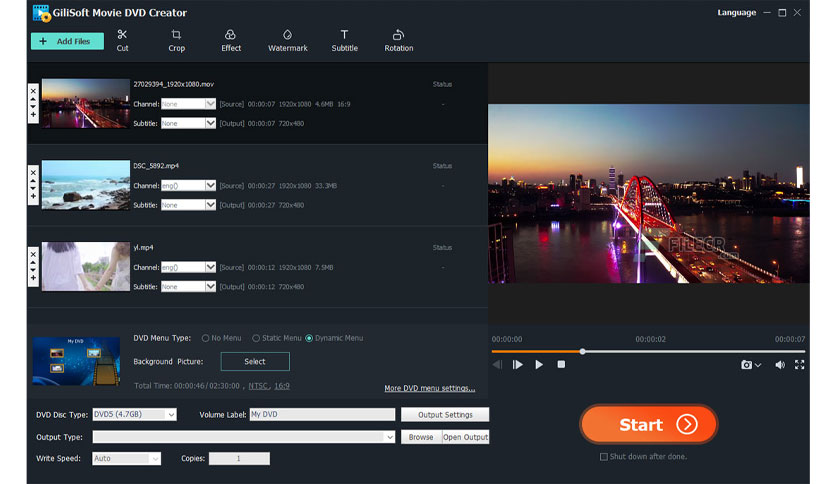Play the preview video

pos(539,365)
